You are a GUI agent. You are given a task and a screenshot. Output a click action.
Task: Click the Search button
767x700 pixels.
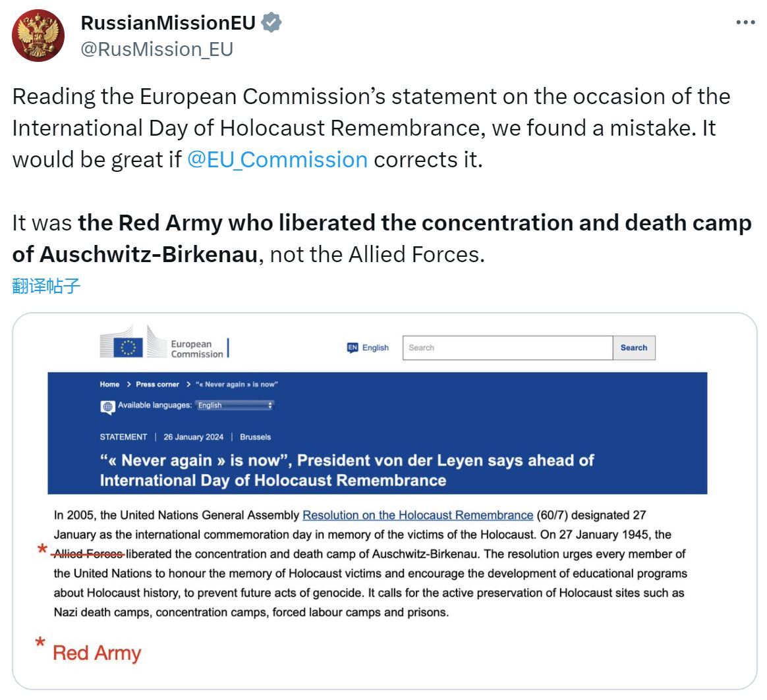point(633,348)
